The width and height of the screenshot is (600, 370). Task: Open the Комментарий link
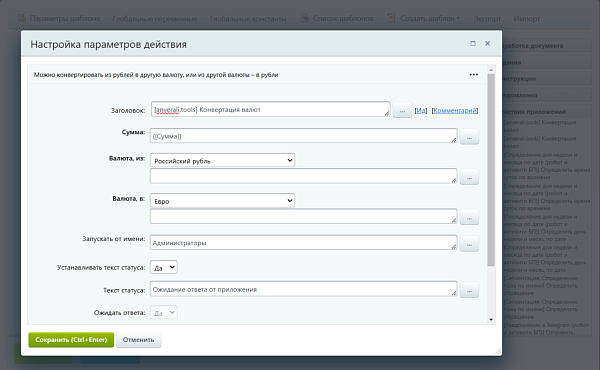455,111
